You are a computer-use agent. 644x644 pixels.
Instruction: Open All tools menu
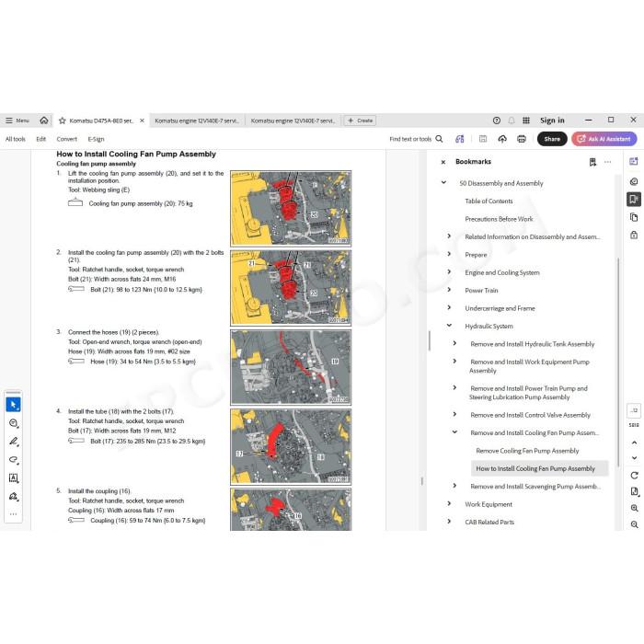tap(16, 139)
